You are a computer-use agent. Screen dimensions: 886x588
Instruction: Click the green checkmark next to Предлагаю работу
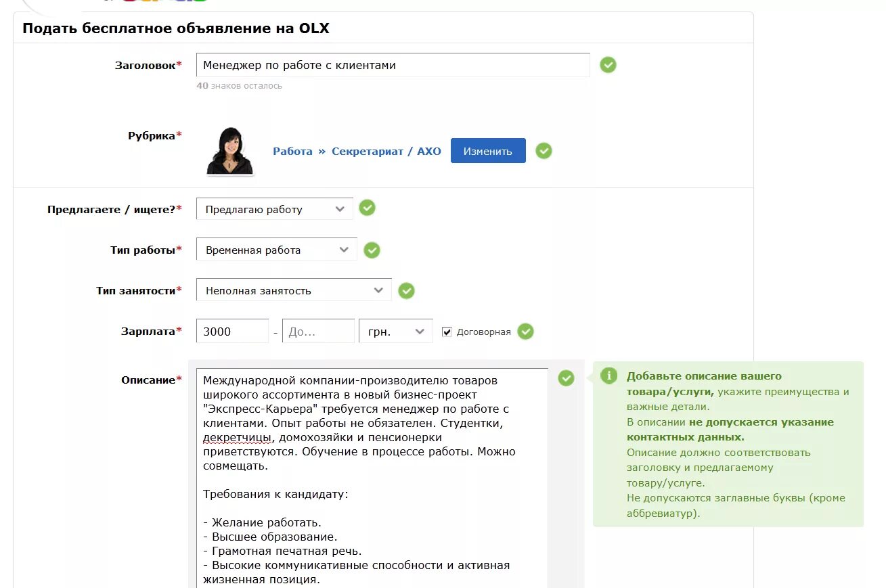pos(367,208)
